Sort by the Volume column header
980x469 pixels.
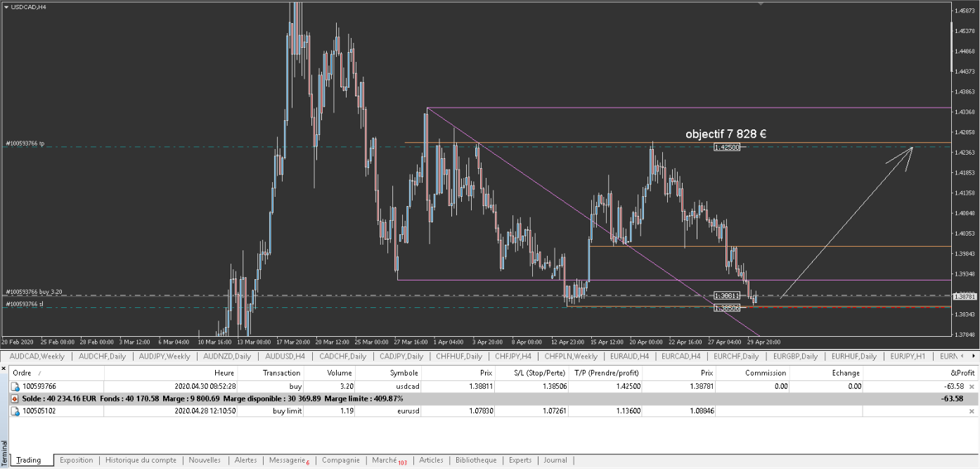pos(330,373)
